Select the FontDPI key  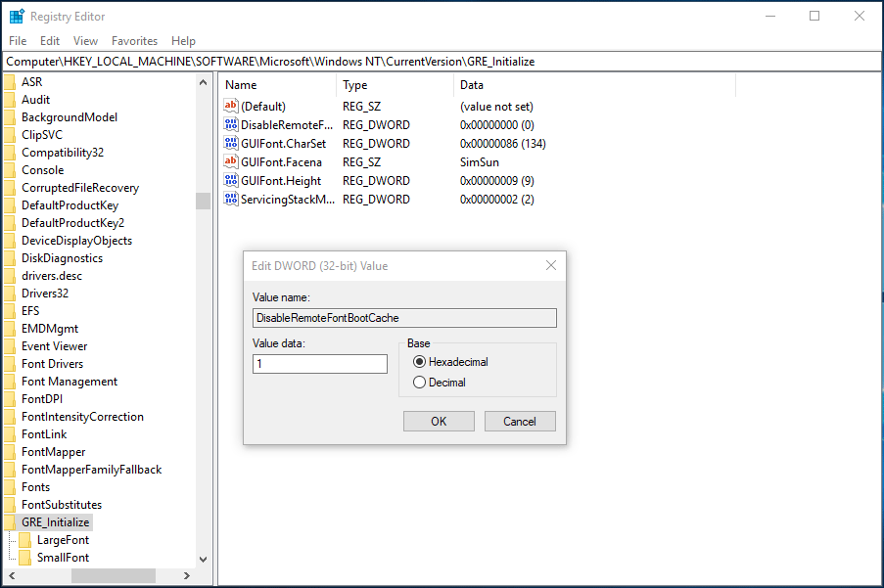click(42, 399)
